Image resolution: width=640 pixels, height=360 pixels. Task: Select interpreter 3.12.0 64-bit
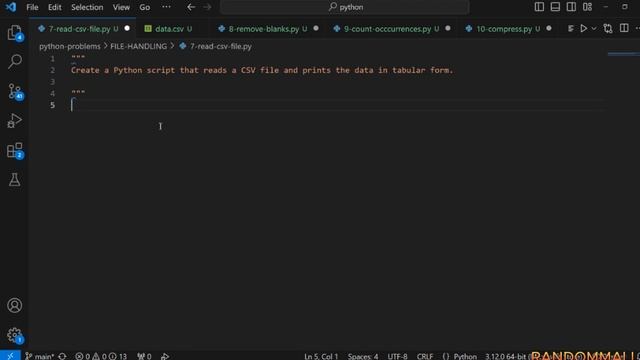click(x=506, y=356)
